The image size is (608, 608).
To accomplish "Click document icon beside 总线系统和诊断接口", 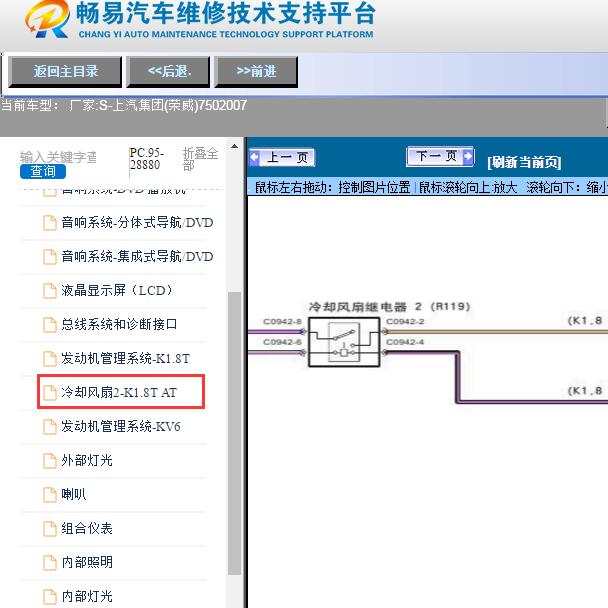I will [50, 325].
